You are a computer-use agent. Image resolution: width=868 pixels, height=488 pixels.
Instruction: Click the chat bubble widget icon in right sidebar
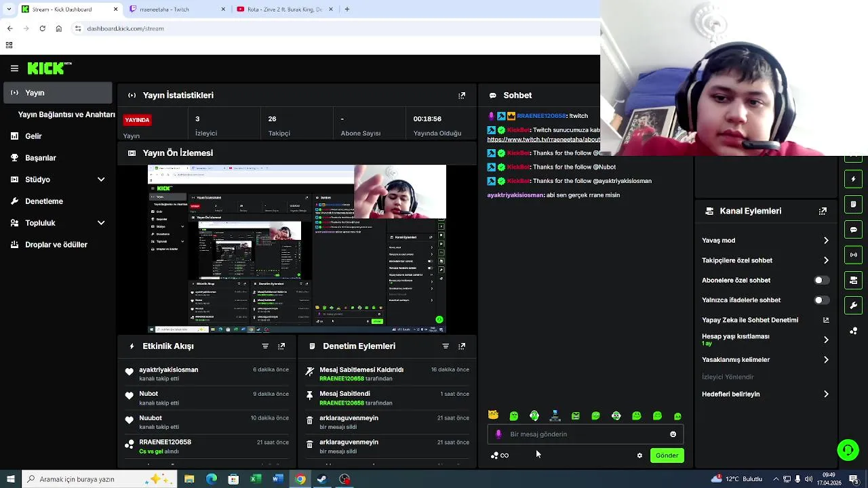tap(853, 230)
